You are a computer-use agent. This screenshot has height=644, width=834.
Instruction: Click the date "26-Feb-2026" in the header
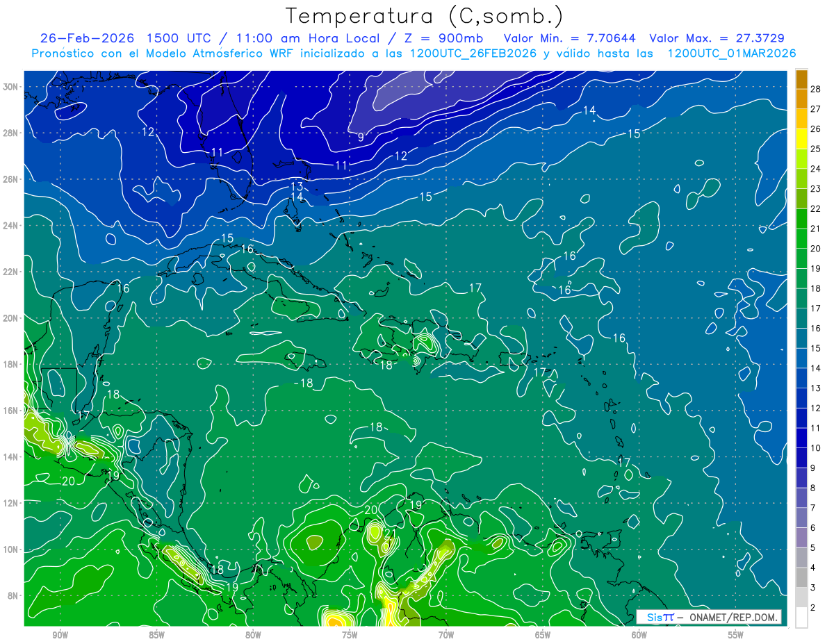point(88,38)
